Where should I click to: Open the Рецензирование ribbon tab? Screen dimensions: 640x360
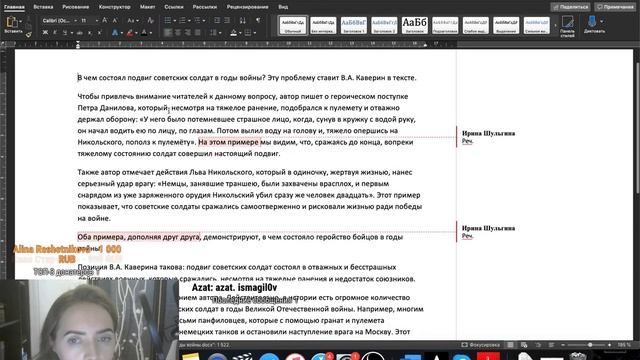click(x=247, y=7)
